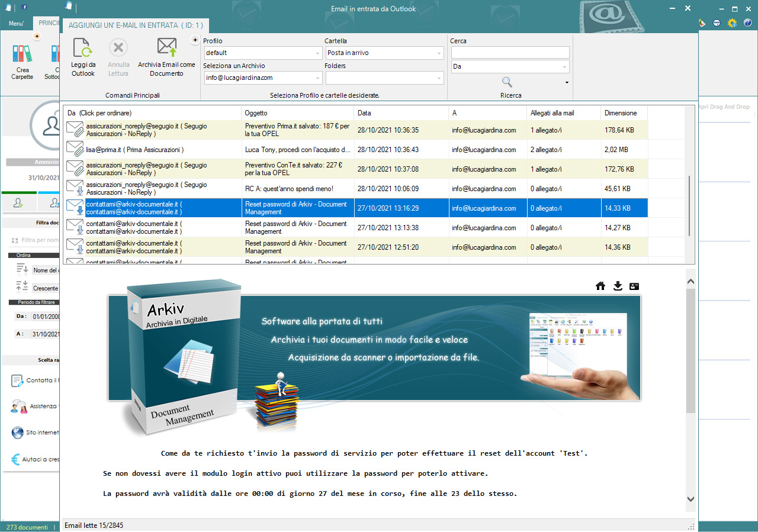Click the blue help question mark icon
This screenshot has height=532, width=758.
(x=747, y=23)
